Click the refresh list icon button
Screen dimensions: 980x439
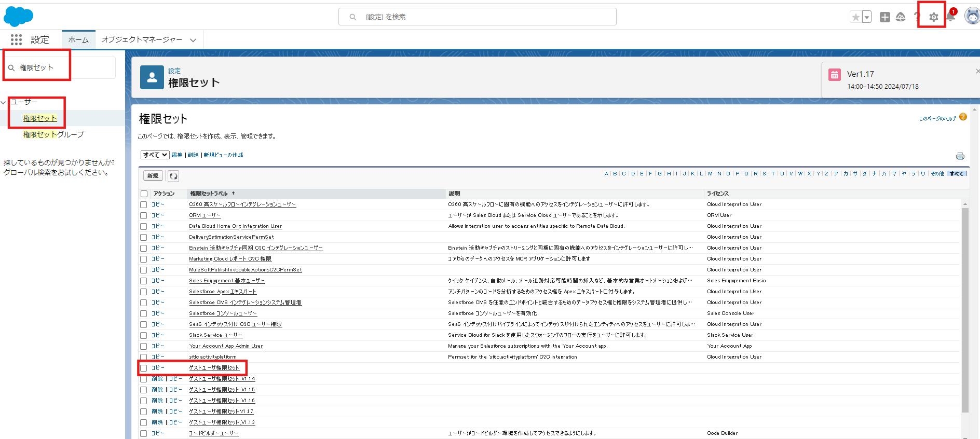tap(173, 176)
